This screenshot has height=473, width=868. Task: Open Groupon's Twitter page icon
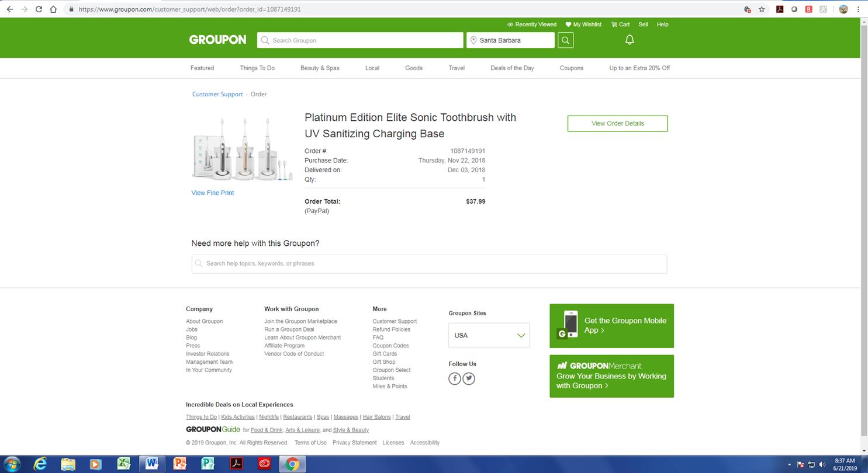(x=469, y=378)
